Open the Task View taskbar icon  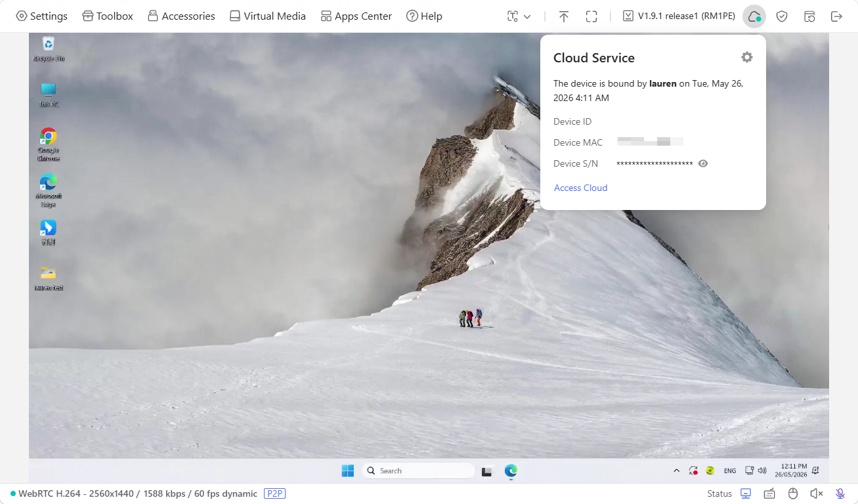pyautogui.click(x=487, y=471)
